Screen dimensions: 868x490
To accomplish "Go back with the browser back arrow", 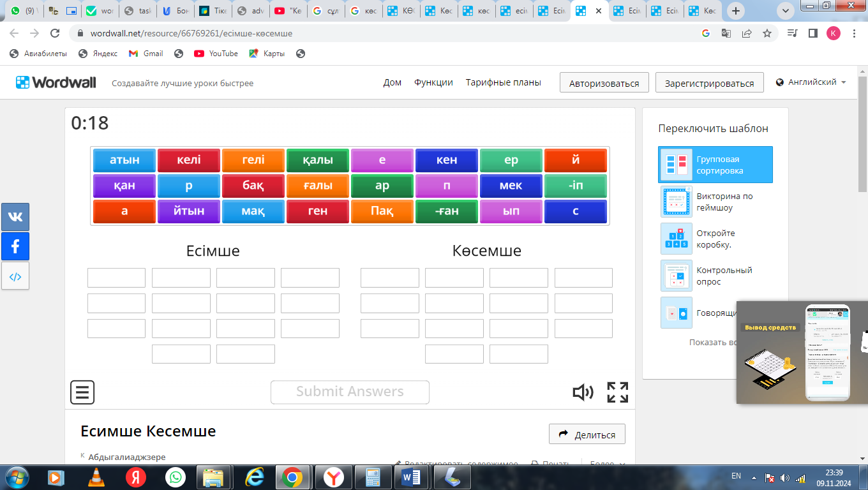I will click(14, 33).
